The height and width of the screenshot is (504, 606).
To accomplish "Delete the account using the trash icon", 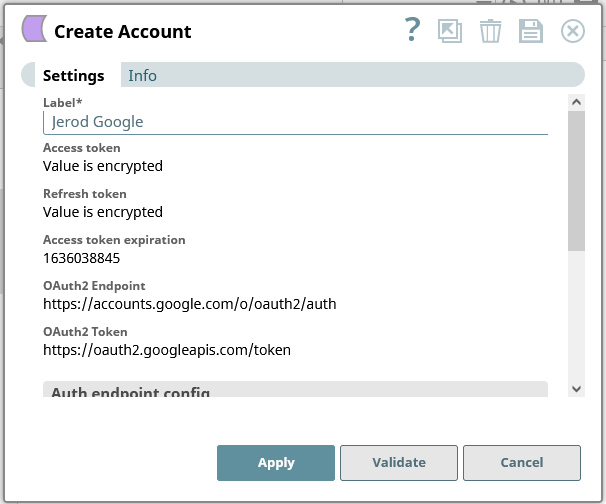I will tap(490, 31).
